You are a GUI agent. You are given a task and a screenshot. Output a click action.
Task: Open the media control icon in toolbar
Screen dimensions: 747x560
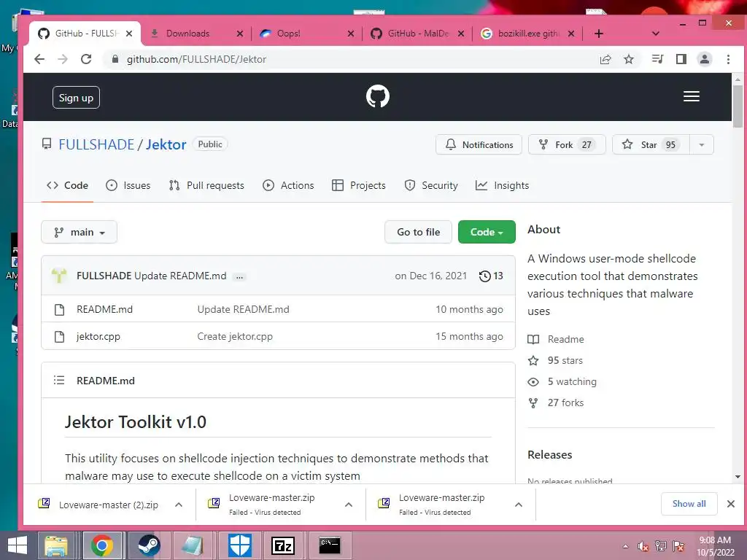(x=657, y=59)
